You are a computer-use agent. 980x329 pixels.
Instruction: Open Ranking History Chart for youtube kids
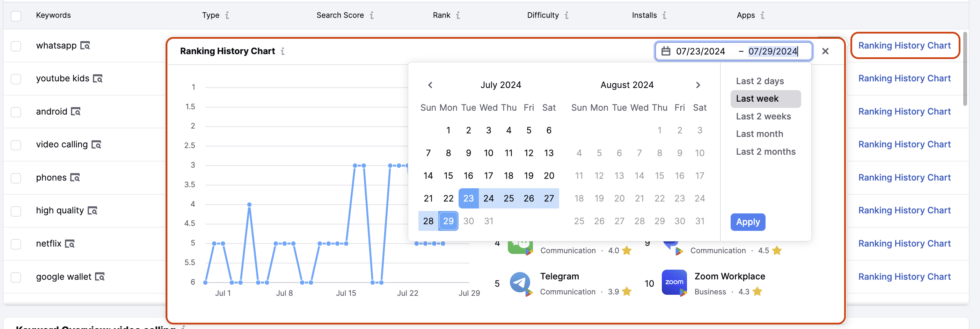[904, 78]
